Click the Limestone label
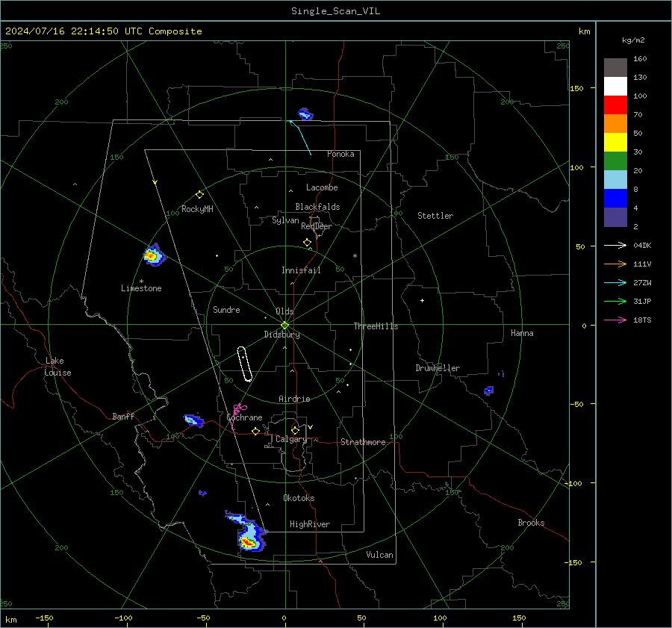The image size is (672, 628). [141, 288]
